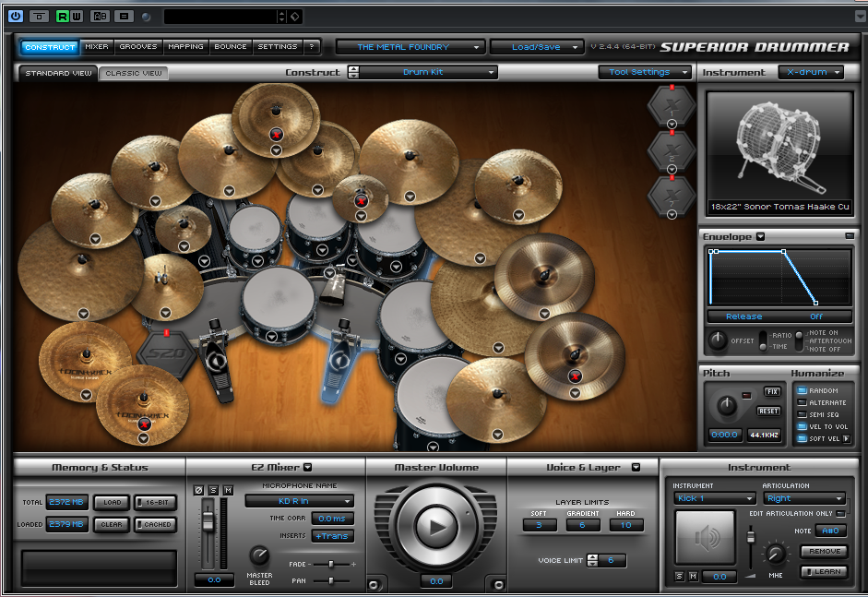Open the Tool Settings dropdown

645,72
